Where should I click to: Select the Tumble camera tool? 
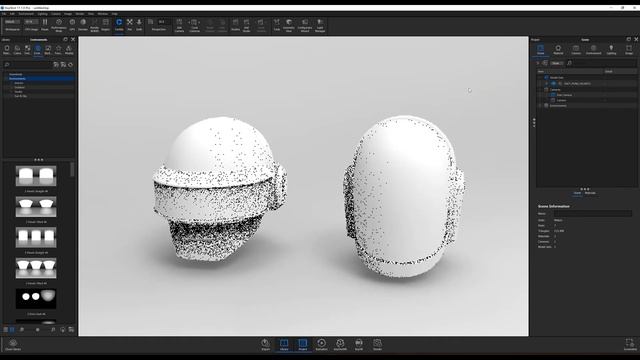point(119,24)
